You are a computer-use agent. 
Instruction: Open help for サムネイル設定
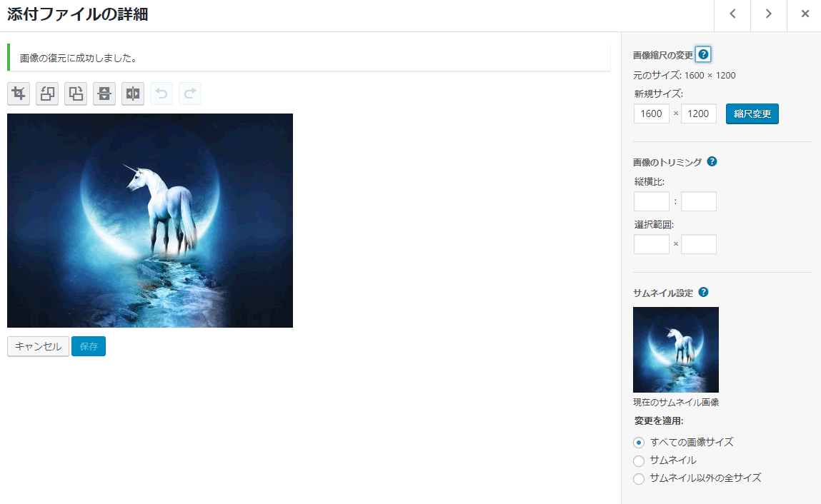(x=703, y=292)
